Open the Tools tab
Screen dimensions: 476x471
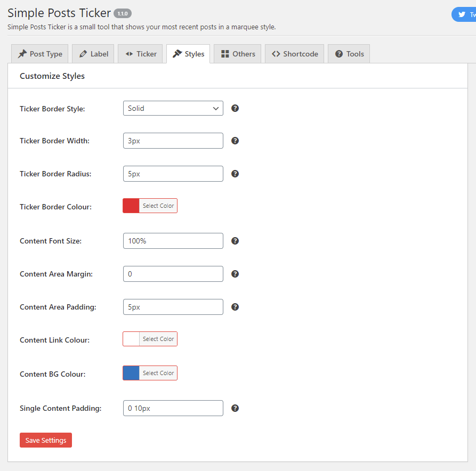(x=349, y=54)
